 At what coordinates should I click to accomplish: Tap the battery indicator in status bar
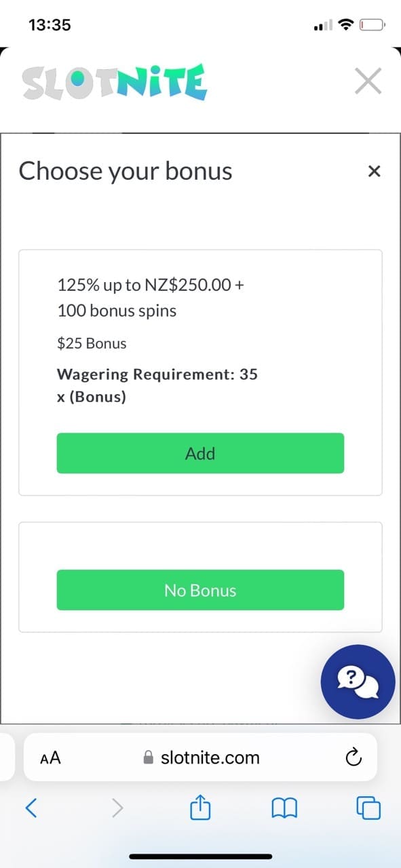tap(373, 26)
